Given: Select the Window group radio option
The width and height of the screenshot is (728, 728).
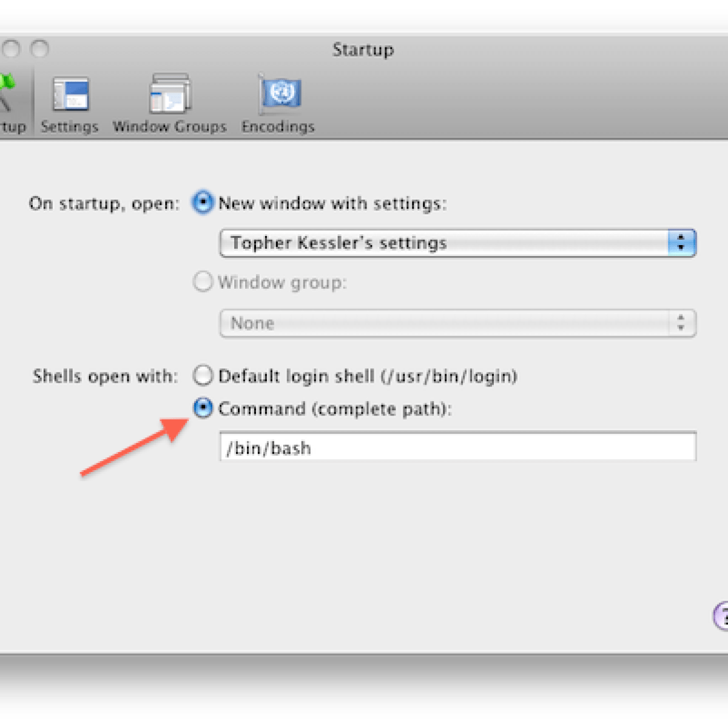Looking at the screenshot, I should point(203,282).
